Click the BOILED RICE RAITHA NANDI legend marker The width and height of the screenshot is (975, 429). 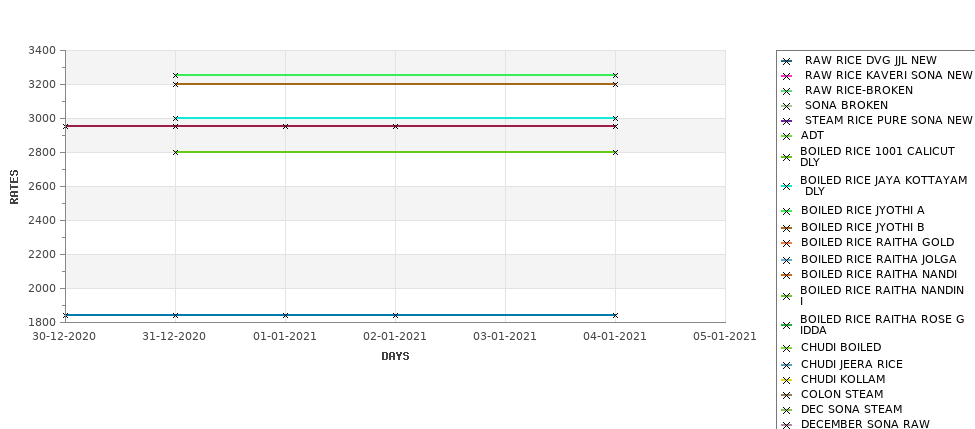(x=786, y=275)
